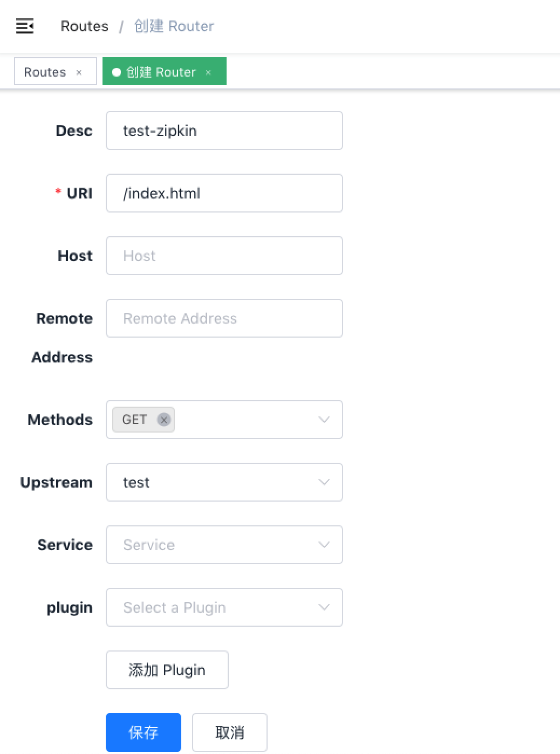Viewport: 560px width, 754px height.
Task: Click the chevron on the plugin selector
Action: [324, 607]
